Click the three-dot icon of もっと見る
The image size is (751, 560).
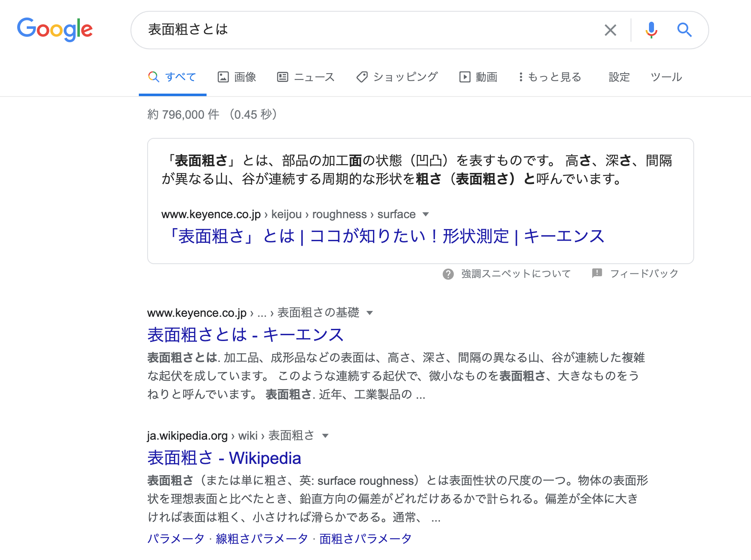point(521,77)
